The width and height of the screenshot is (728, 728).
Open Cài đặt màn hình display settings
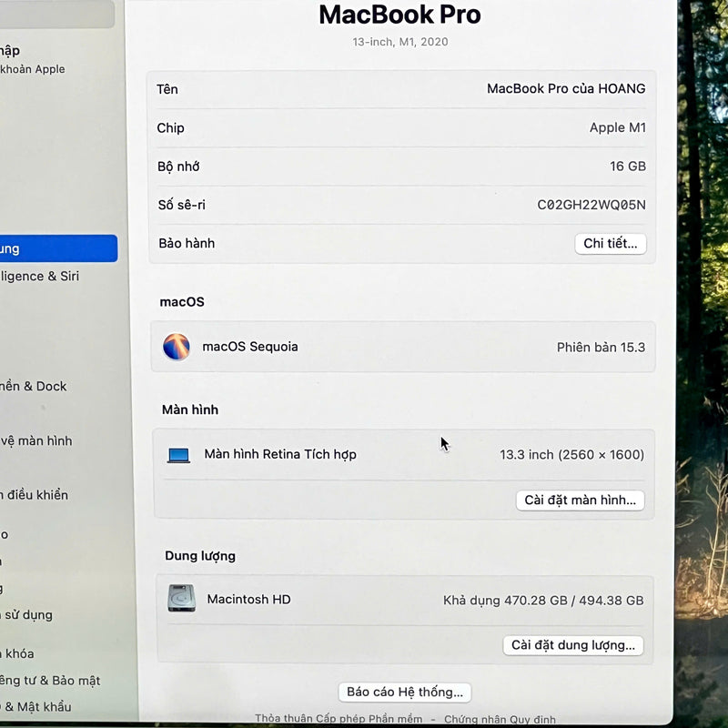click(x=580, y=500)
